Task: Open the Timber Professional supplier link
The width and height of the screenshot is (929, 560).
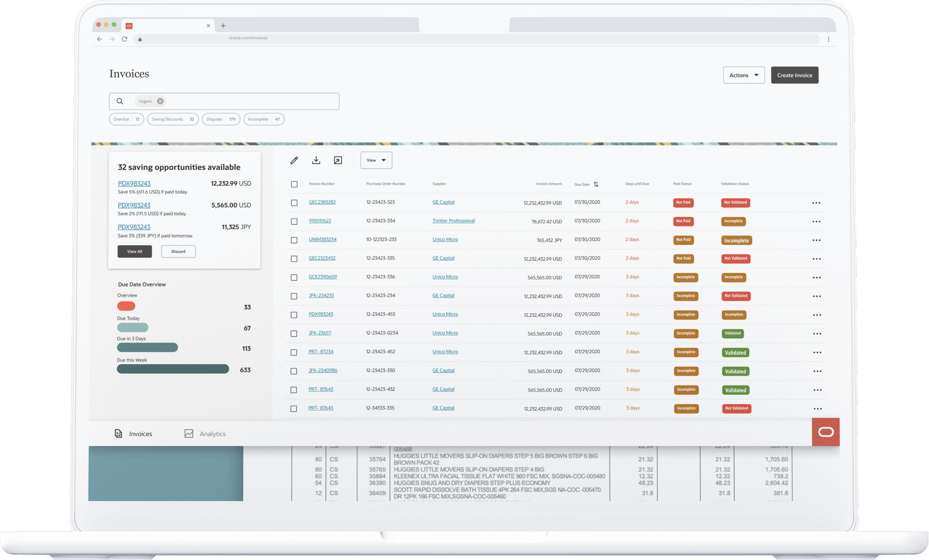Action: [453, 221]
